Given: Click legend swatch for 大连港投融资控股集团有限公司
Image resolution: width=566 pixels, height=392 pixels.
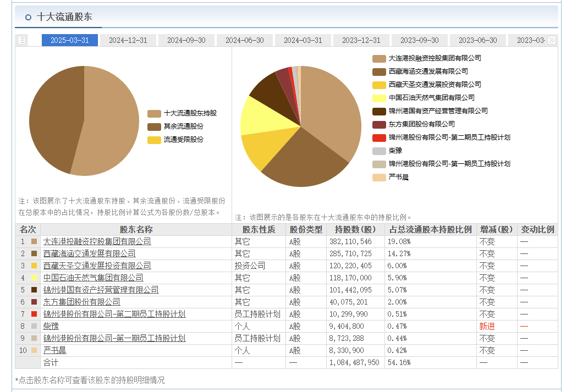Looking at the screenshot, I should [379, 58].
